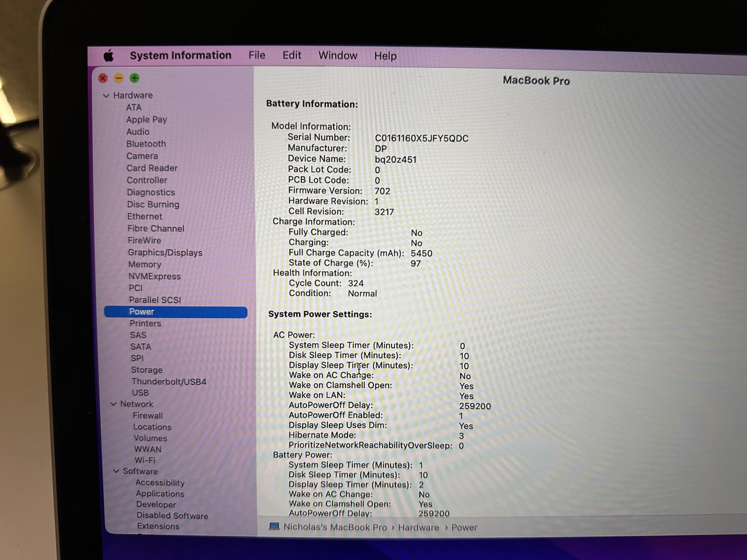Open the Apple menu

click(108, 55)
